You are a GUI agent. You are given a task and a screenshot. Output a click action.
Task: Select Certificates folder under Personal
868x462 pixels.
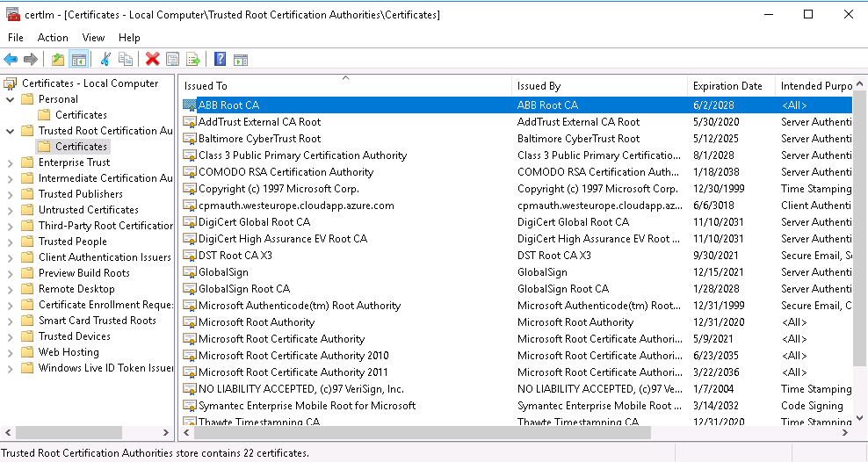pyautogui.click(x=81, y=115)
